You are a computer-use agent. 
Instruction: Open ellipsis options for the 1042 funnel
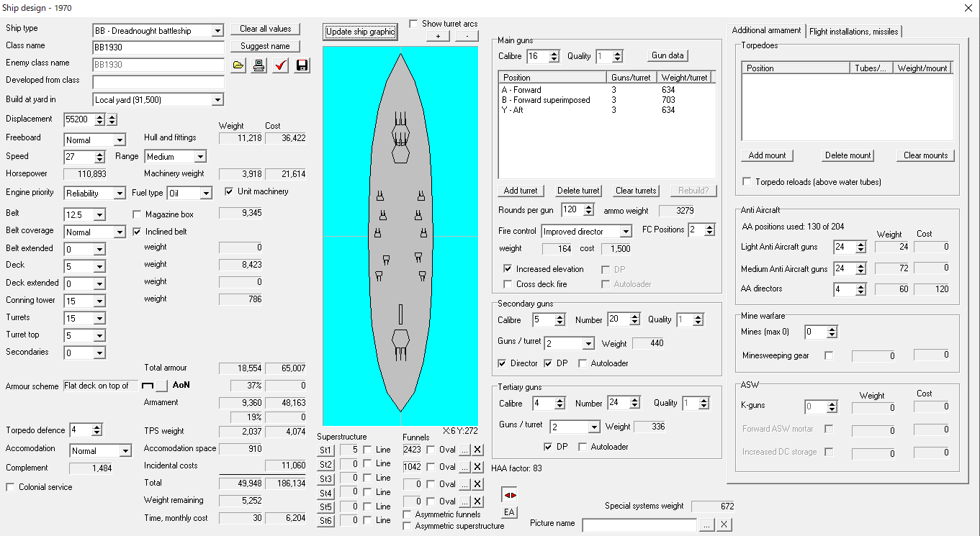coord(464,467)
